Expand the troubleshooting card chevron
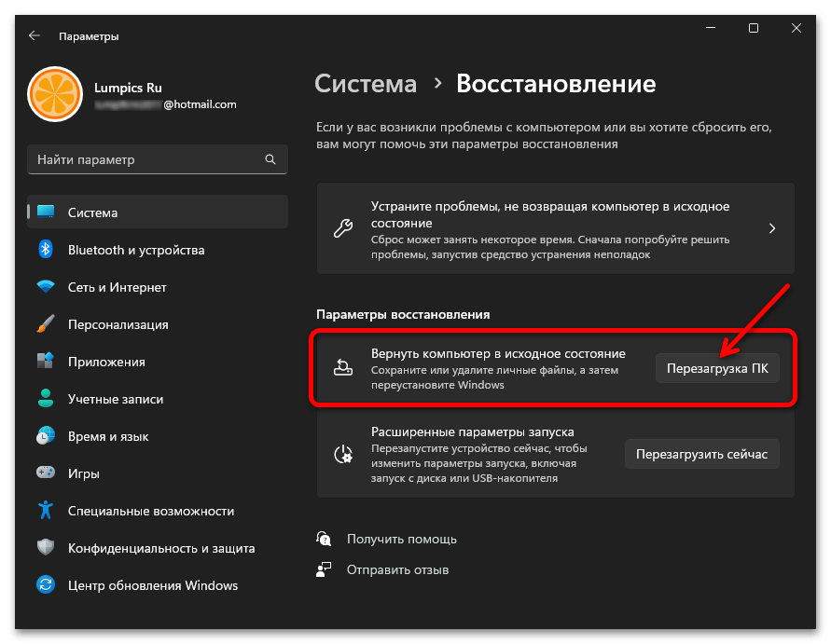Viewport: 831px width, 644px height. [771, 227]
